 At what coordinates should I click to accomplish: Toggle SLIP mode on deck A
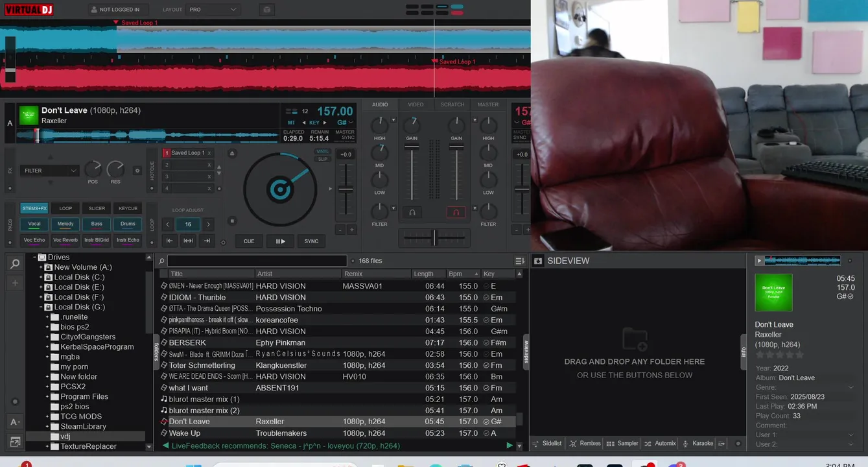322,159
